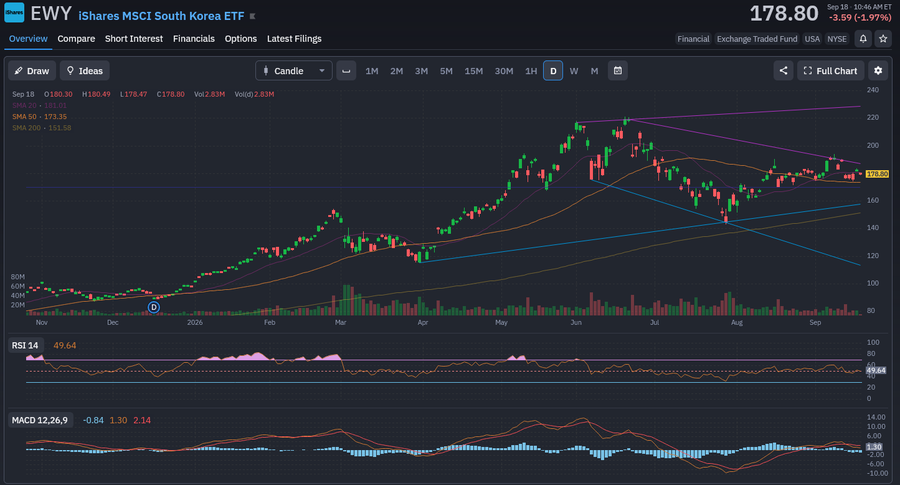Click the 49.64 RSI value tag on axis

pyautogui.click(x=875, y=371)
